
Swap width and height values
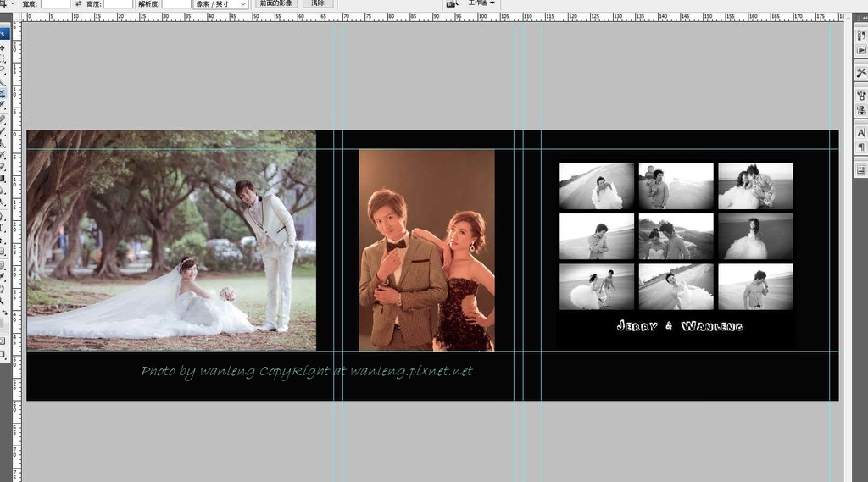79,4
